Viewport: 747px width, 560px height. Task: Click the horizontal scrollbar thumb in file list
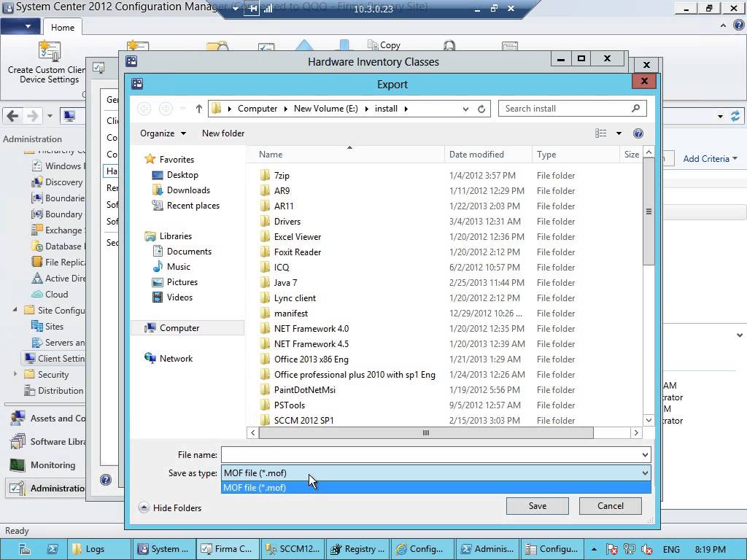(426, 433)
